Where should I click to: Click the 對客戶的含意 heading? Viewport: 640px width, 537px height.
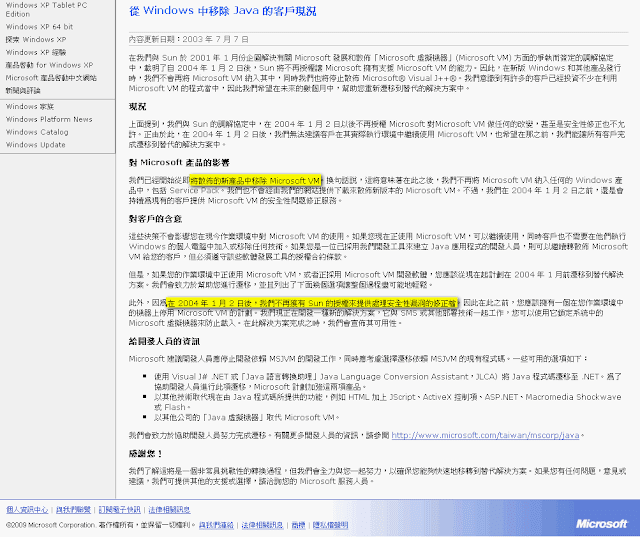pyautogui.click(x=156, y=219)
